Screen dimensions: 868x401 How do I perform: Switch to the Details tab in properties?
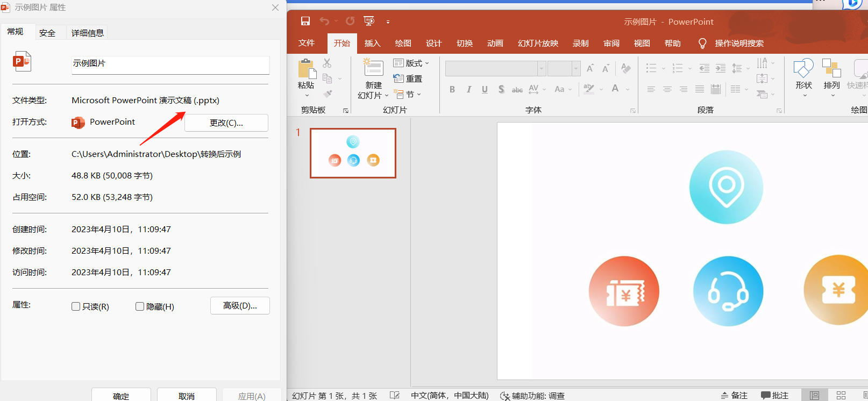click(88, 33)
